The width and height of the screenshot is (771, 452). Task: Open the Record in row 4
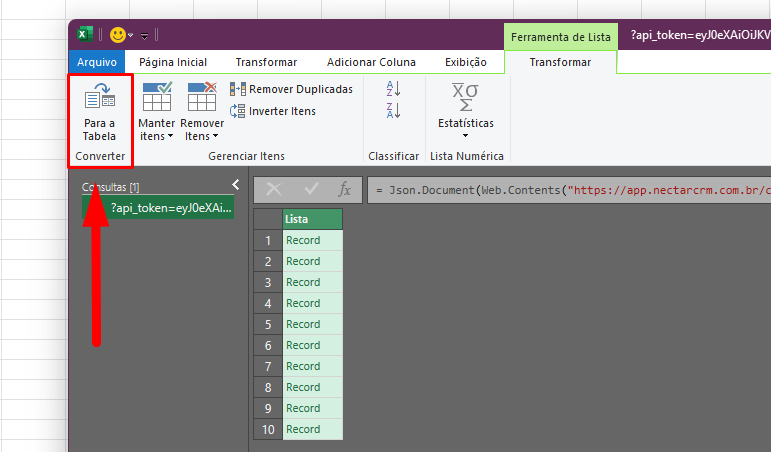[x=303, y=303]
